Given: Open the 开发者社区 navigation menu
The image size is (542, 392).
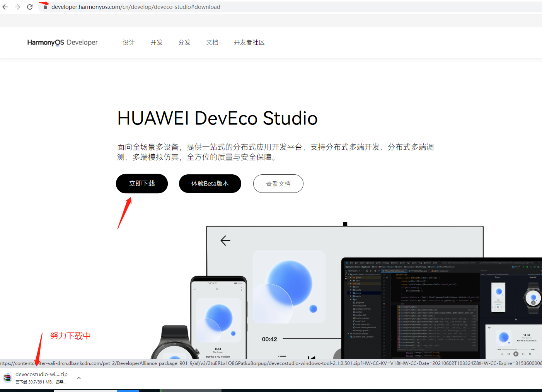Looking at the screenshot, I should click(249, 43).
